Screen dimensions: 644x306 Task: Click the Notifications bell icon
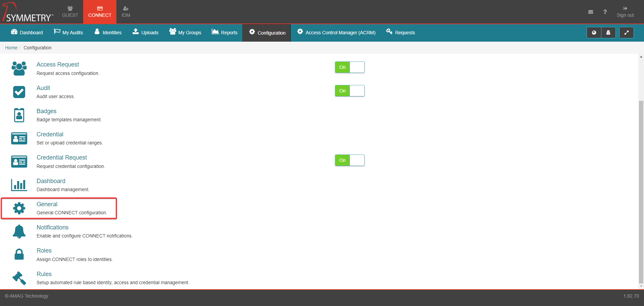click(19, 231)
